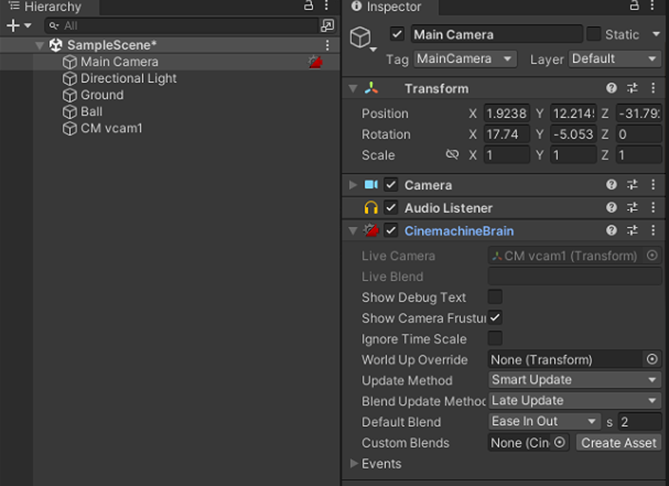The height and width of the screenshot is (486, 669).
Task: Click Position X field
Action: [x=506, y=113]
